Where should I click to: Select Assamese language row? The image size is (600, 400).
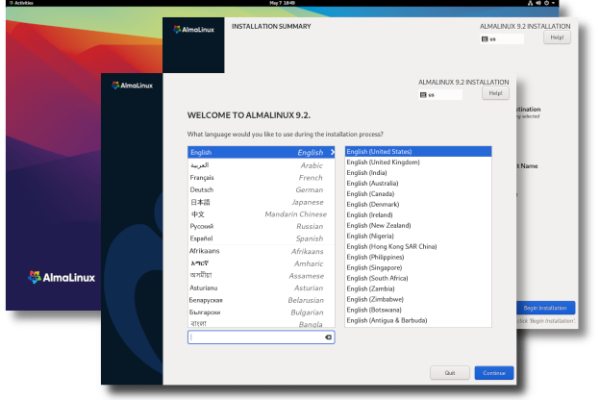tap(261, 276)
